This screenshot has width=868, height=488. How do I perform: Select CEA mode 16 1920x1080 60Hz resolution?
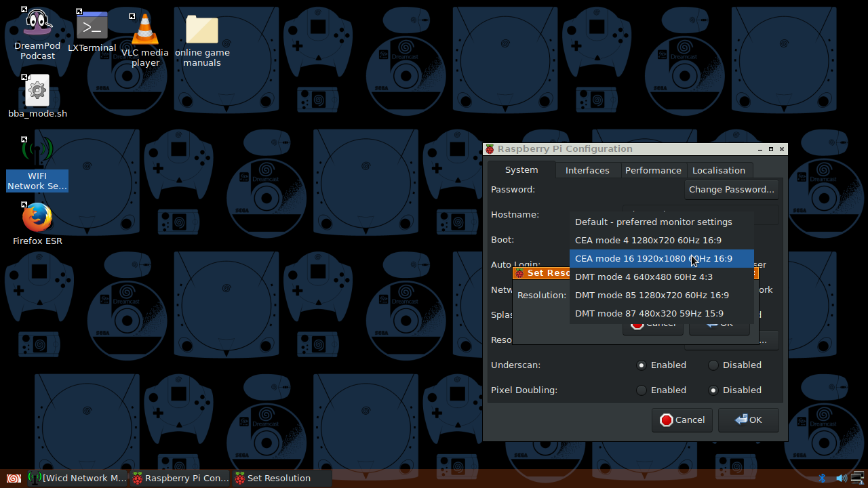(662, 258)
